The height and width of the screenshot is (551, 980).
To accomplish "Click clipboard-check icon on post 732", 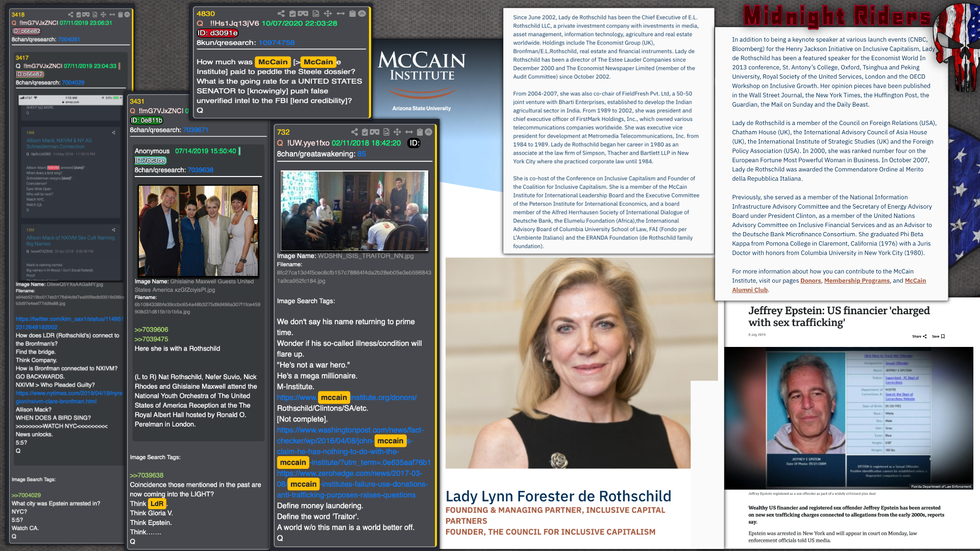I will click(x=365, y=132).
